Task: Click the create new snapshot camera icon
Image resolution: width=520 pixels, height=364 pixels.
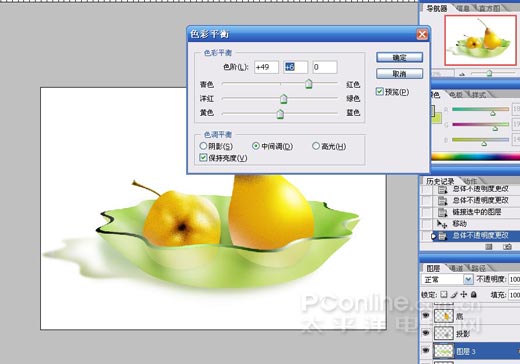Action: [x=507, y=247]
